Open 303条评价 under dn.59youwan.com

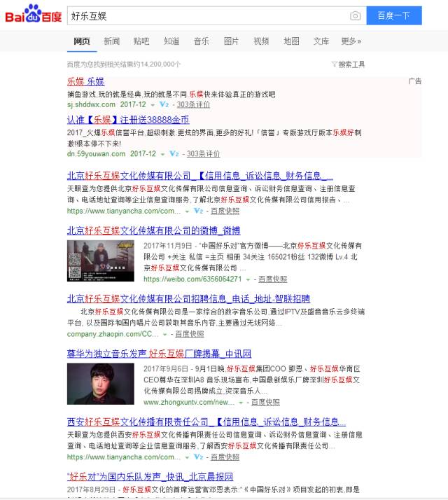(x=203, y=154)
